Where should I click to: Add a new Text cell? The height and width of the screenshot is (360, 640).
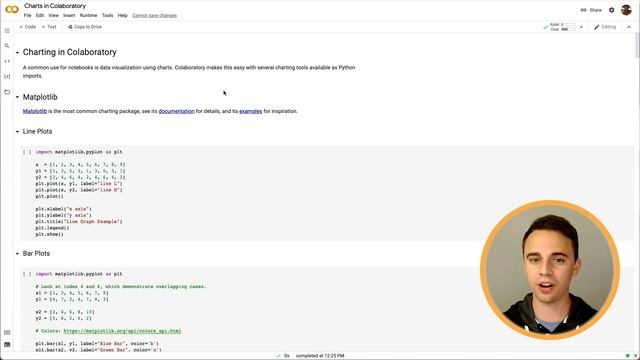(49, 27)
